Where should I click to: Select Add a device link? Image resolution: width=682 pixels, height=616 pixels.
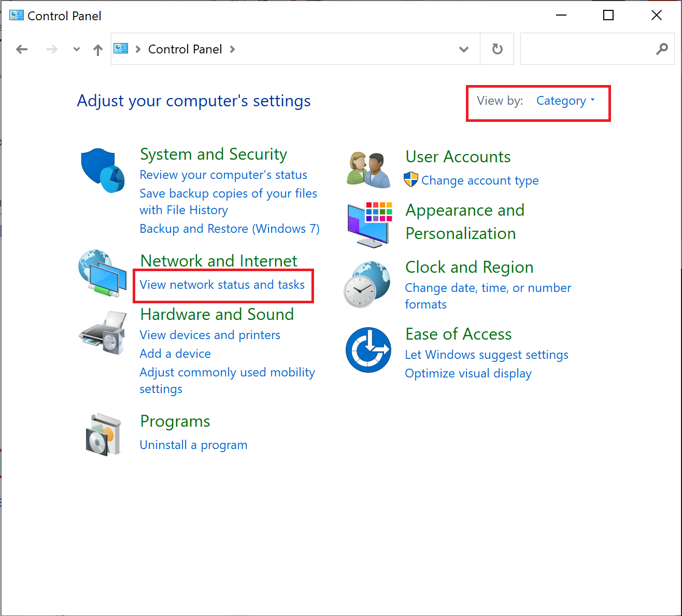[x=175, y=354]
